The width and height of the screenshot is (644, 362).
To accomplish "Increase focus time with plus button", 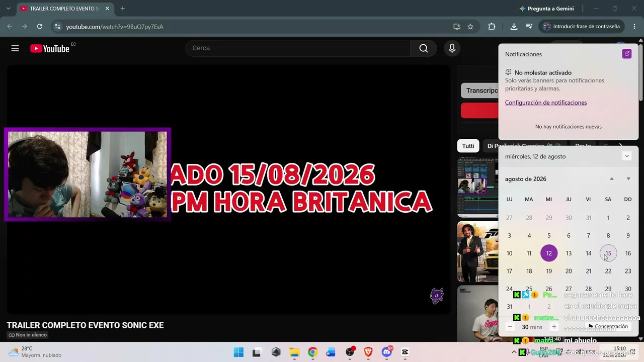I will tap(554, 327).
